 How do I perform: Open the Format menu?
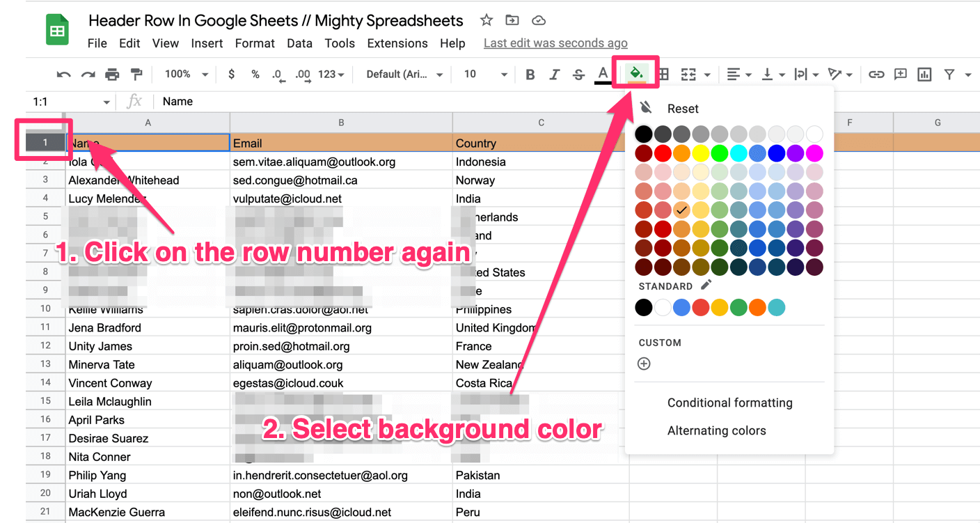(x=255, y=43)
